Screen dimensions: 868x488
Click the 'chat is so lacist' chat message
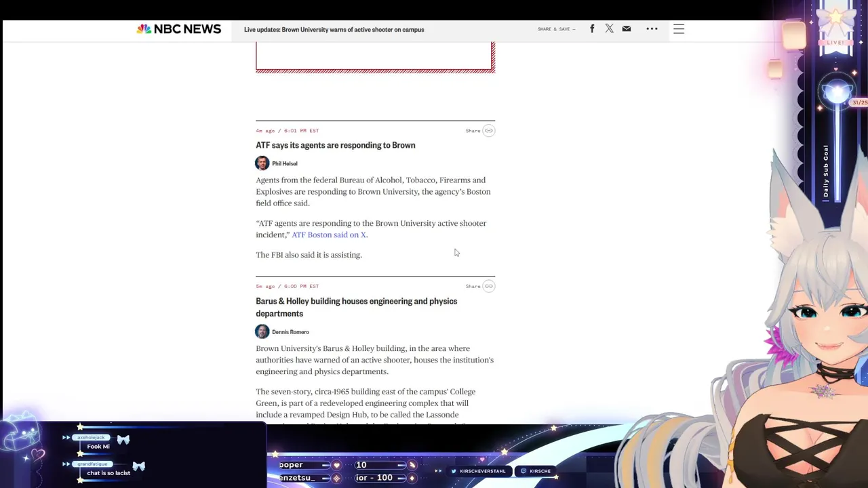pos(108,472)
